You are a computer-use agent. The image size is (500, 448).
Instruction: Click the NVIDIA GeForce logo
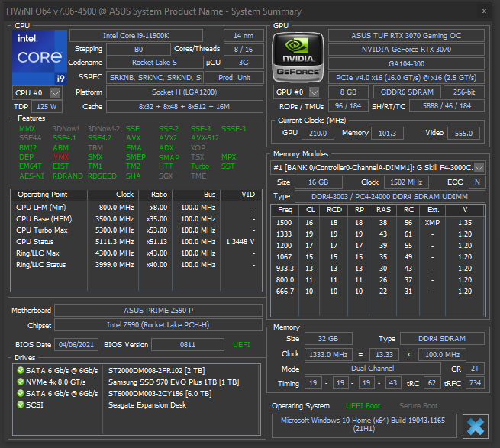point(298,57)
